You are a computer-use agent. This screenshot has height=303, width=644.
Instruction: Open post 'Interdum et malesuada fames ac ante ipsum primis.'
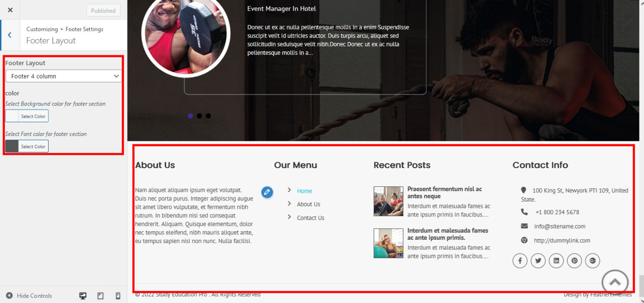point(448,234)
